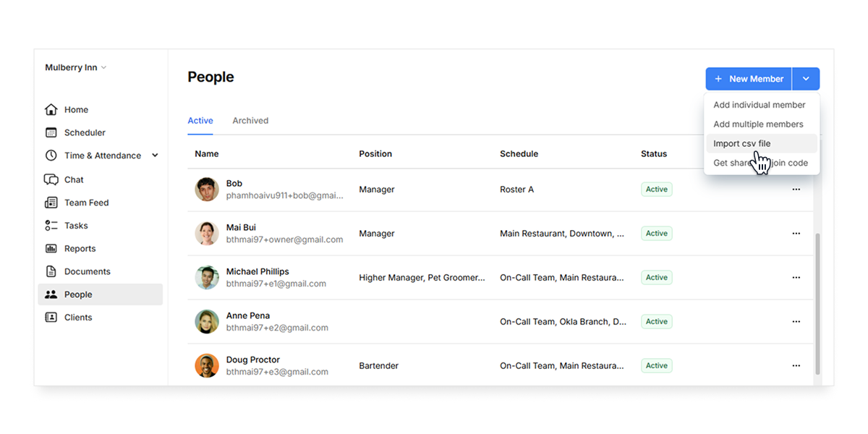Open Reports from the sidebar
Image resolution: width=868 pixels, height=434 pixels.
(x=51, y=248)
